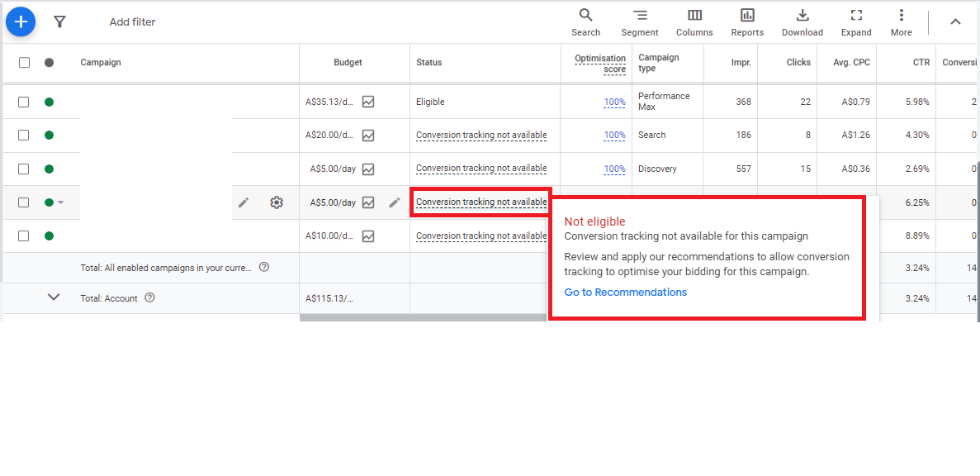The height and width of the screenshot is (476, 980).
Task: Click the Columns icon to adjust columns
Action: click(x=694, y=21)
